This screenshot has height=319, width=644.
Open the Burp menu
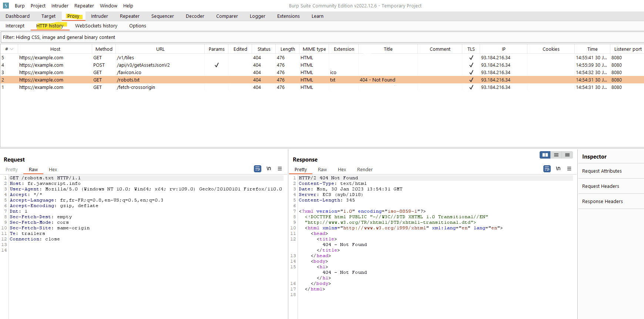pos(20,6)
